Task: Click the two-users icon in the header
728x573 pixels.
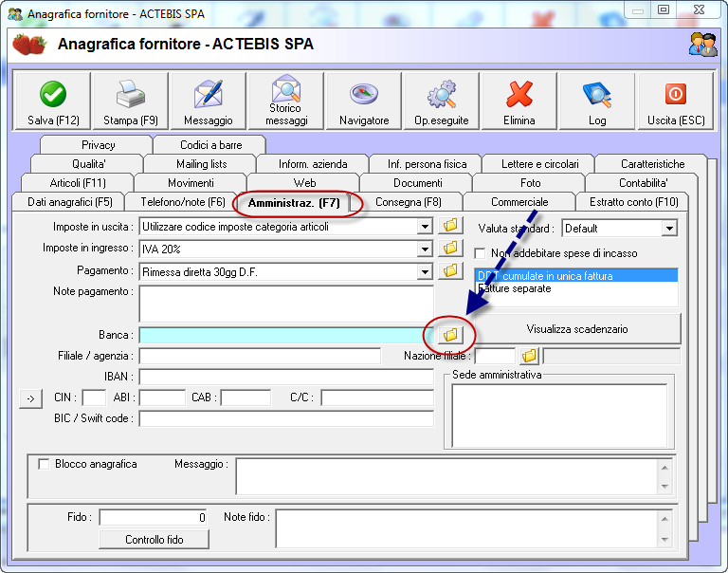Action: point(703,45)
